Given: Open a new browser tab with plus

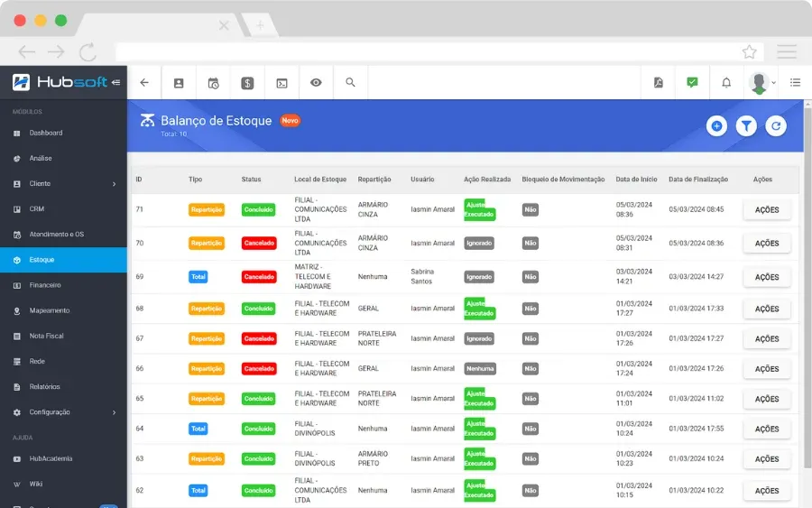Looking at the screenshot, I should [260, 25].
